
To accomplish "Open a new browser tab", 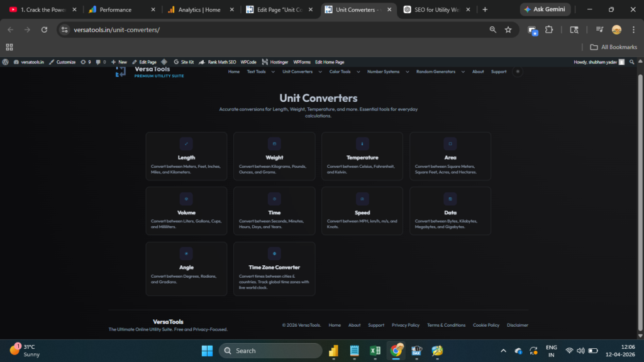I will pyautogui.click(x=485, y=9).
